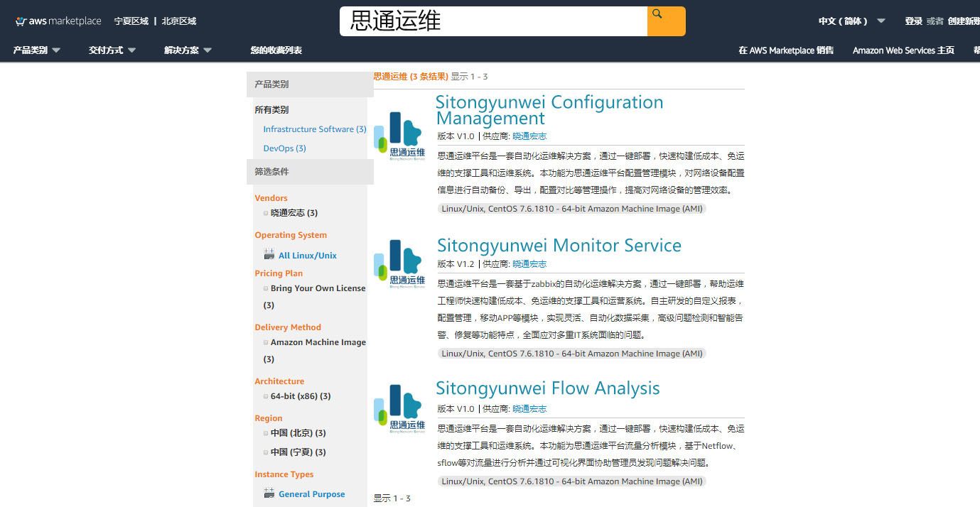Open Sitongyunwei Monitor Service title link
Viewport: 980px width, 507px height.
559,246
